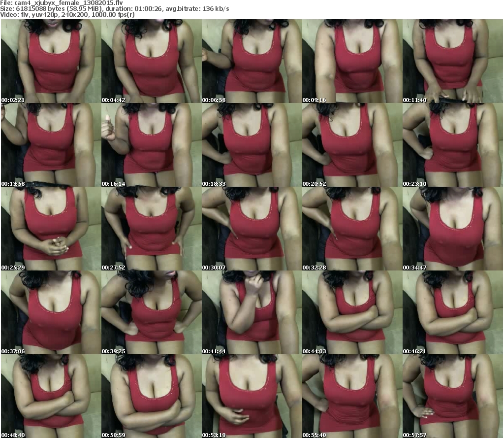Click the frame marked 00:50:59
This screenshot has height=438, width=504.
point(152,396)
